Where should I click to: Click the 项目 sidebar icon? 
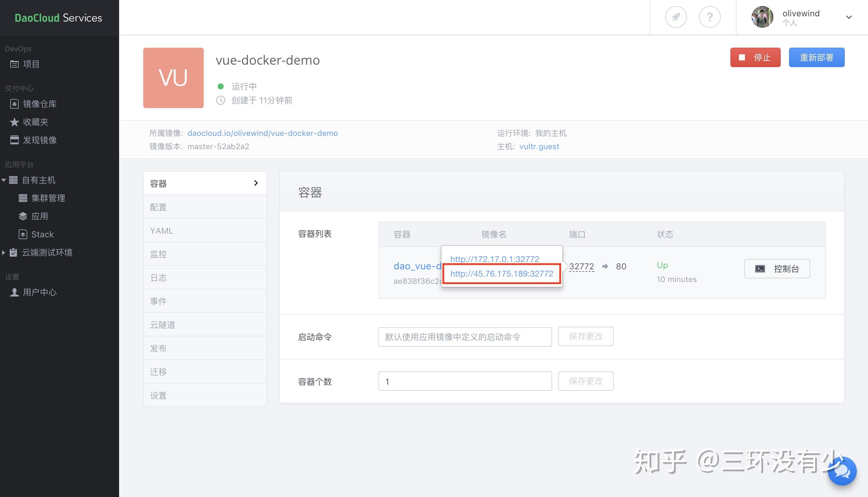[14, 64]
